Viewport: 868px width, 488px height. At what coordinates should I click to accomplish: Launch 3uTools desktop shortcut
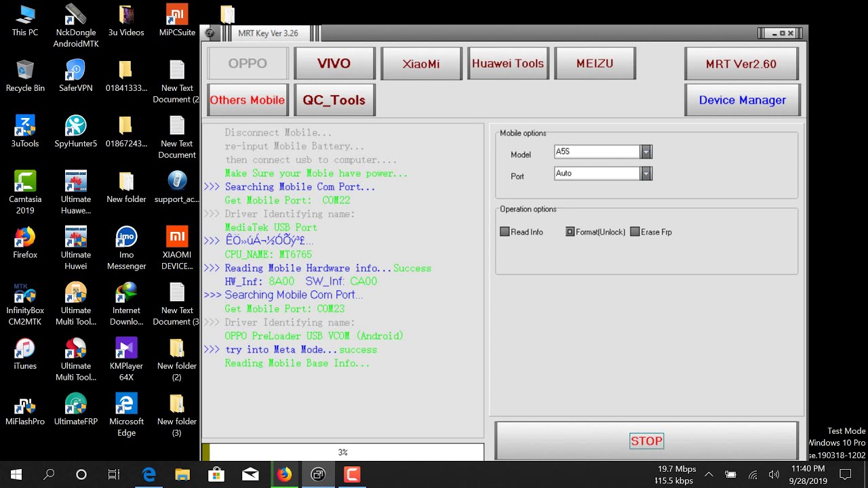pyautogui.click(x=25, y=131)
